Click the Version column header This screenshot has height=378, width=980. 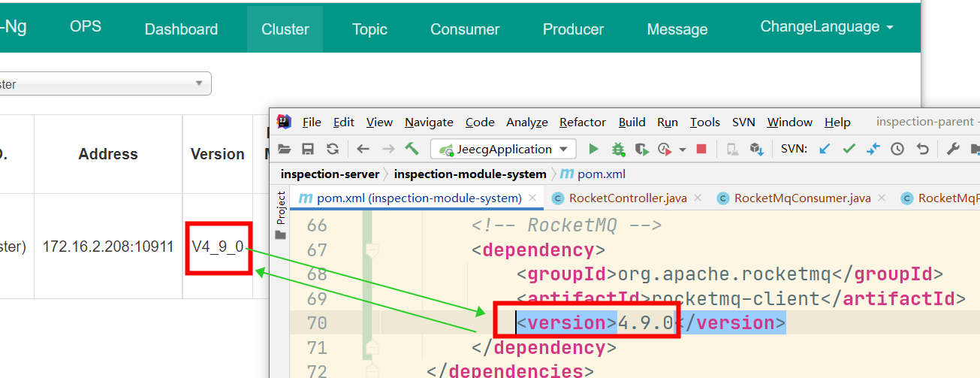tap(218, 154)
